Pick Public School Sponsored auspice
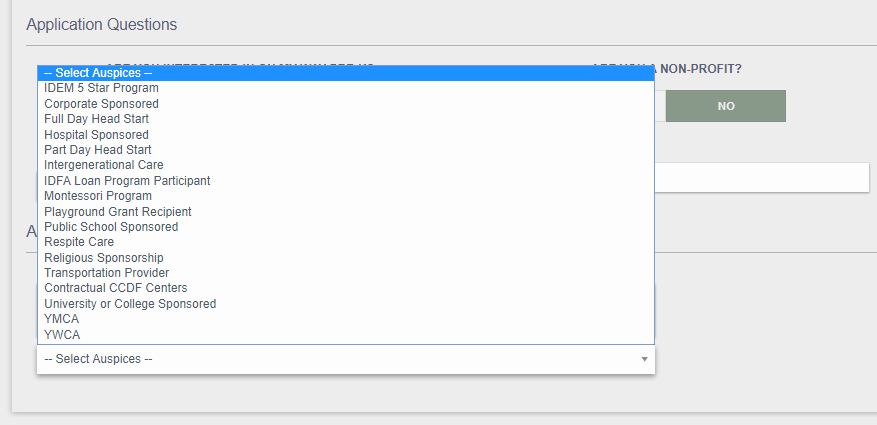The width and height of the screenshot is (877, 425). click(x=111, y=227)
